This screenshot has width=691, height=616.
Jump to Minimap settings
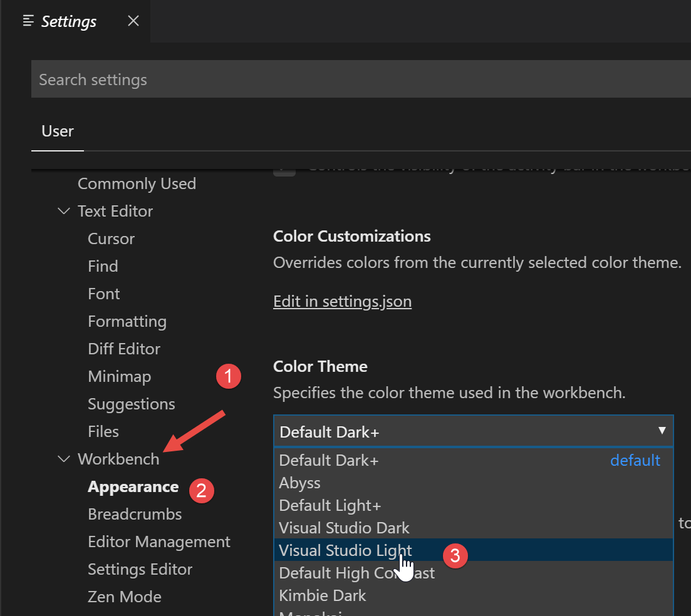pyautogui.click(x=119, y=376)
